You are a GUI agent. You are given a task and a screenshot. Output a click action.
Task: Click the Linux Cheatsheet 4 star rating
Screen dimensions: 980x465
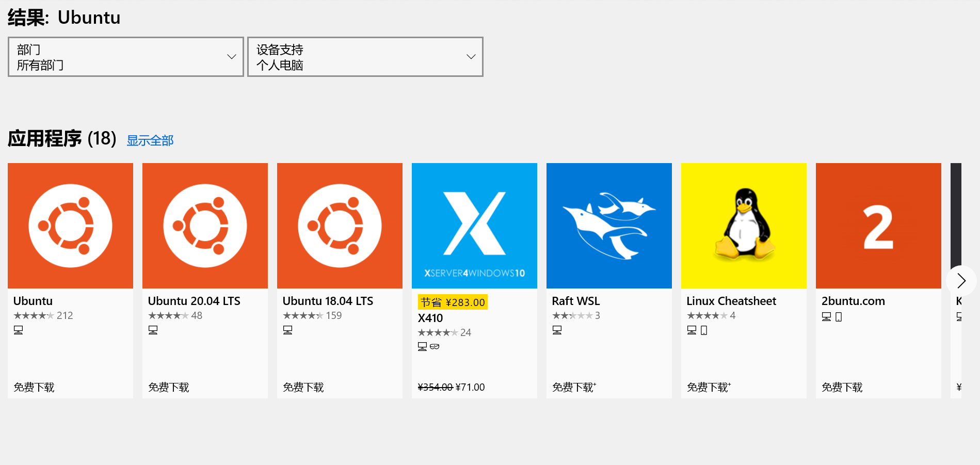[x=711, y=315]
